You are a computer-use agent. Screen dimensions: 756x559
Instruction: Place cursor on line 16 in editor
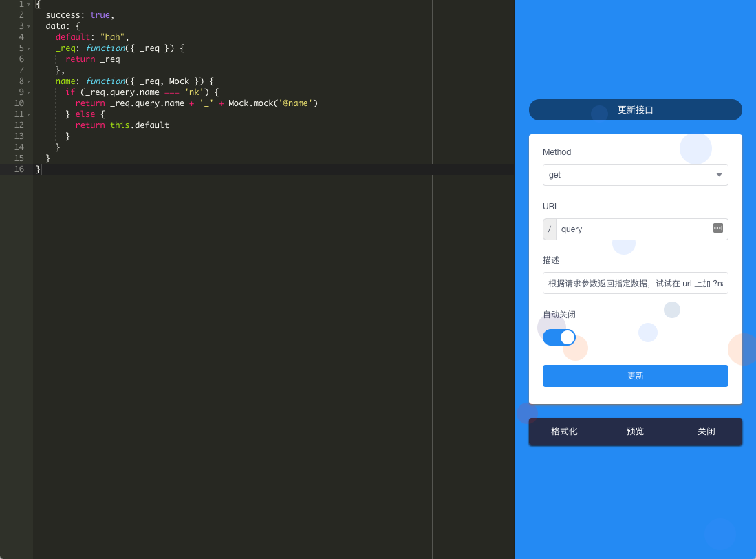coord(275,169)
